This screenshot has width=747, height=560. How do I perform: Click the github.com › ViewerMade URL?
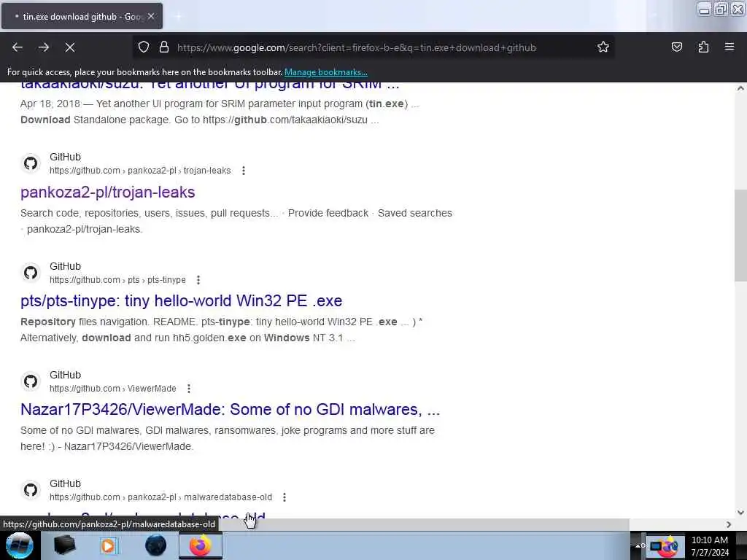113,389
